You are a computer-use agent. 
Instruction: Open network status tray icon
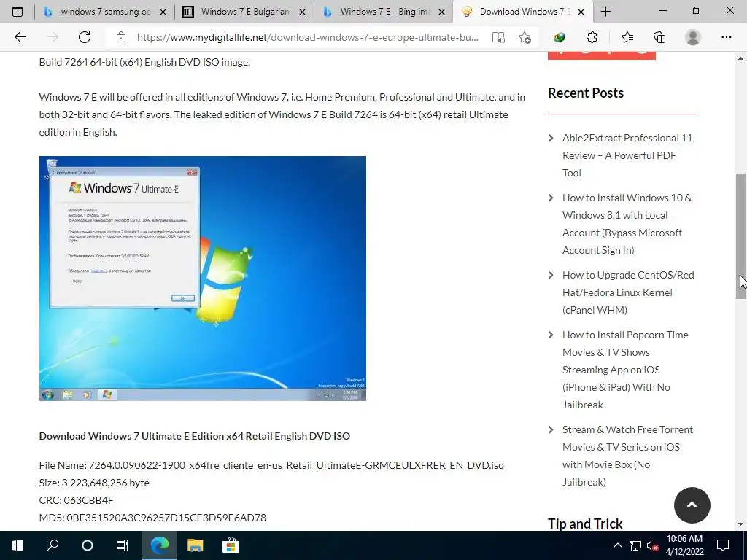click(x=635, y=545)
